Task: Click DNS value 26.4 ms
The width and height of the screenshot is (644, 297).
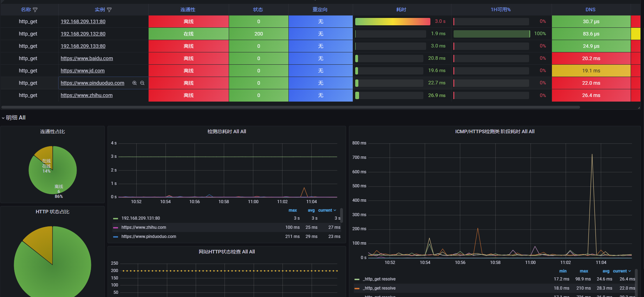Action: (591, 95)
